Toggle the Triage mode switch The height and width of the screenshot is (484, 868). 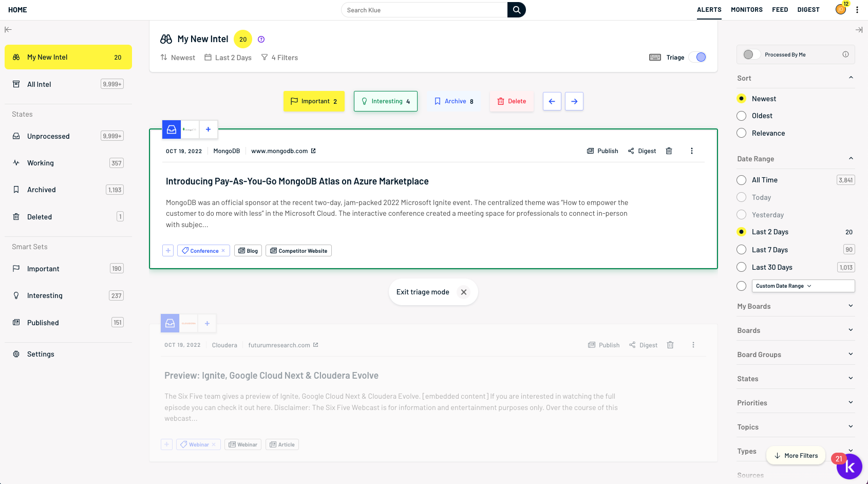tap(697, 58)
